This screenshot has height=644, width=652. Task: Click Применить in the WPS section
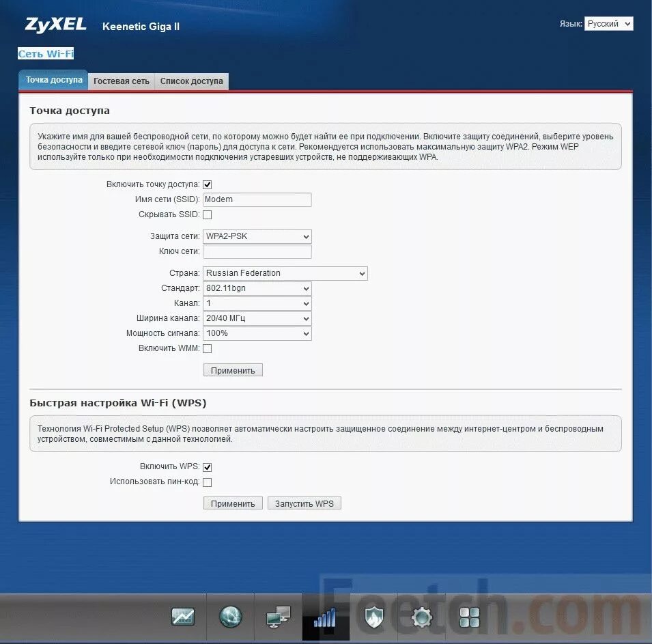tap(233, 503)
